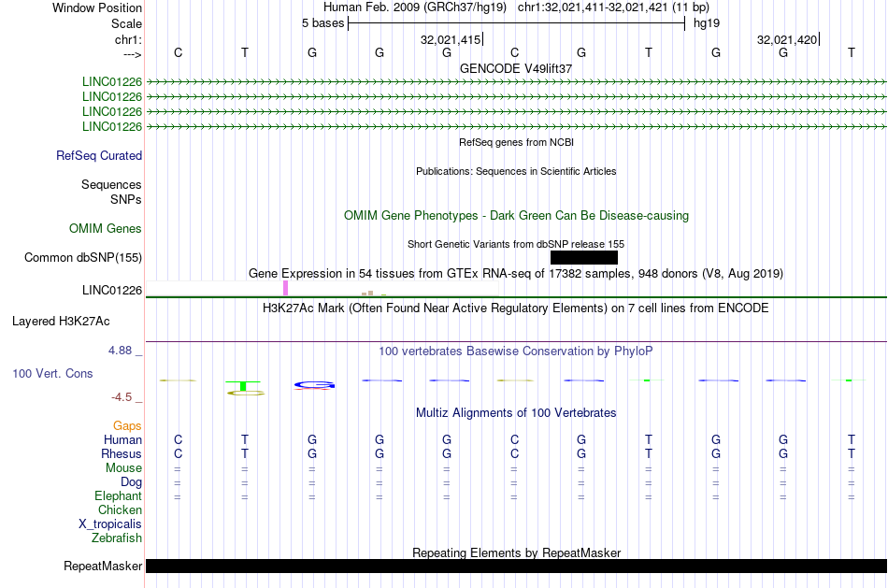Click the 4.88 conservation scale maximum
Image resolution: width=888 pixels, height=588 pixels.
click(120, 351)
